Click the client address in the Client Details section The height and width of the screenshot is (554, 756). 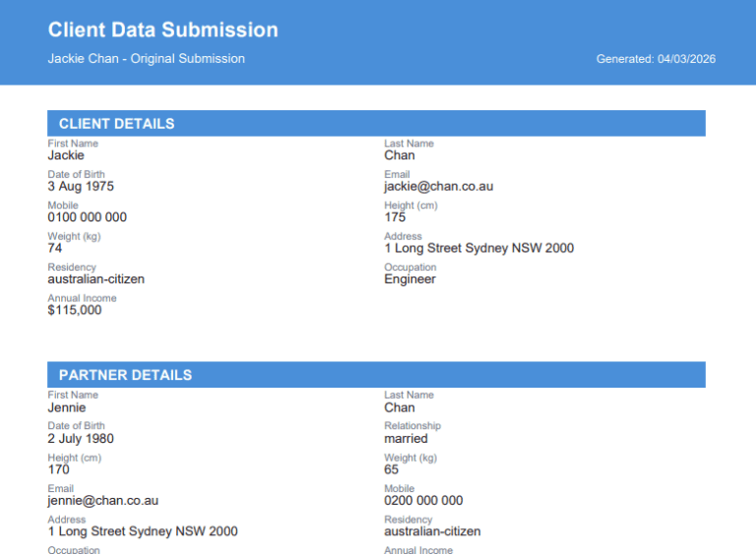478,248
